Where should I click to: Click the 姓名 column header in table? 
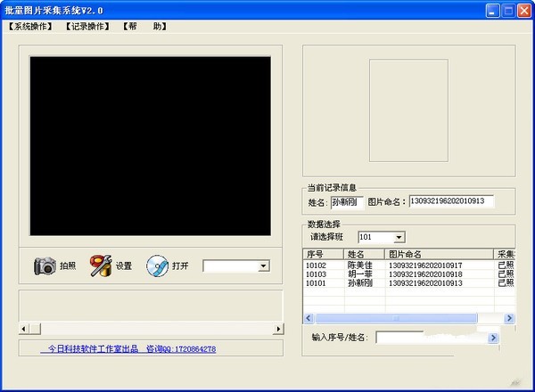tap(364, 254)
